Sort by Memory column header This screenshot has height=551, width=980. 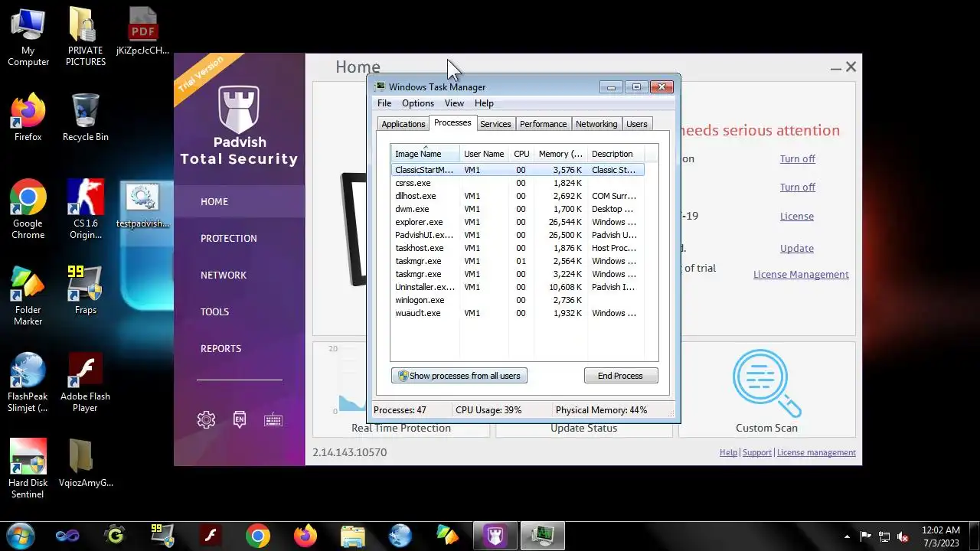(560, 154)
